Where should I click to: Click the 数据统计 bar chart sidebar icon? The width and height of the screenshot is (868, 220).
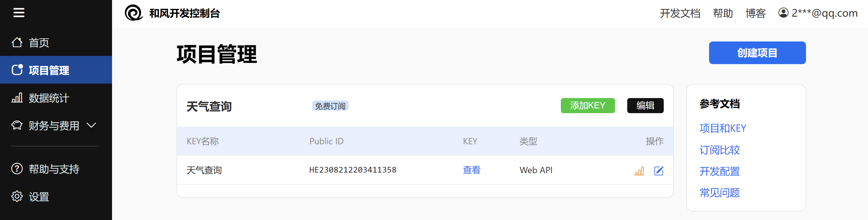coord(17,98)
